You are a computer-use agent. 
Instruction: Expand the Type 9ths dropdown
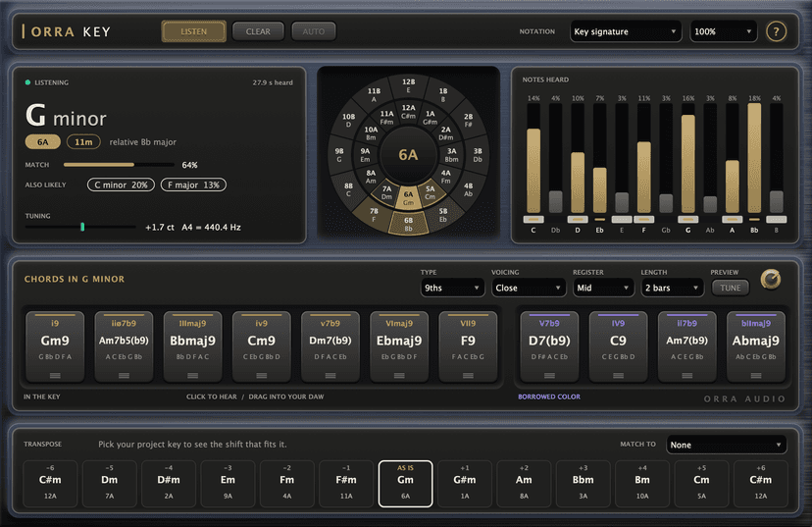(452, 288)
